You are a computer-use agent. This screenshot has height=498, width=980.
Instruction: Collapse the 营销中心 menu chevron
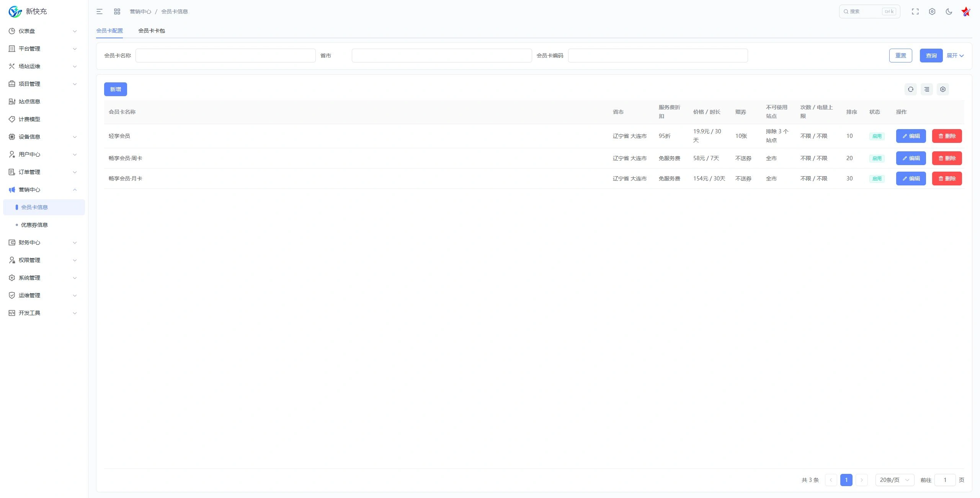pos(75,190)
